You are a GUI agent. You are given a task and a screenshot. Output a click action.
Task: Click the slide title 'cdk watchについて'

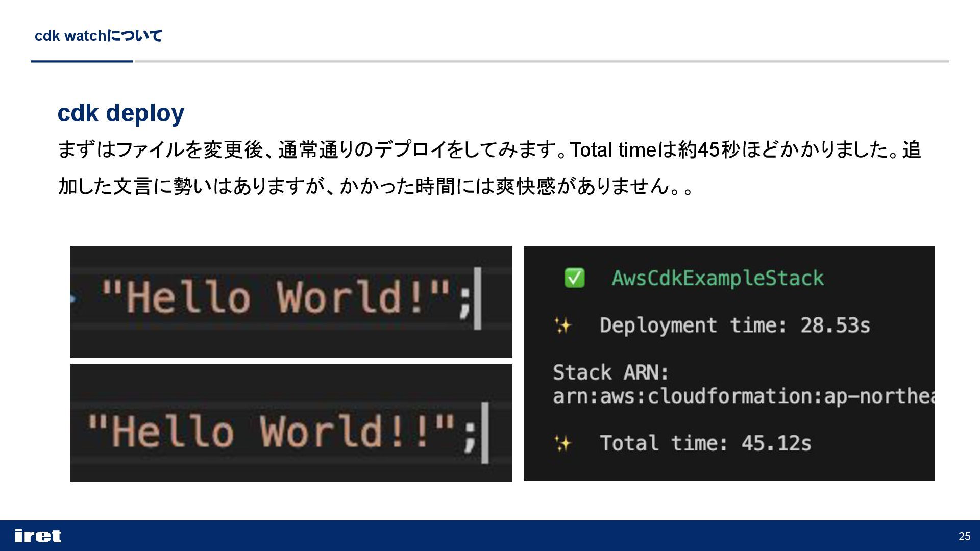coord(99,36)
